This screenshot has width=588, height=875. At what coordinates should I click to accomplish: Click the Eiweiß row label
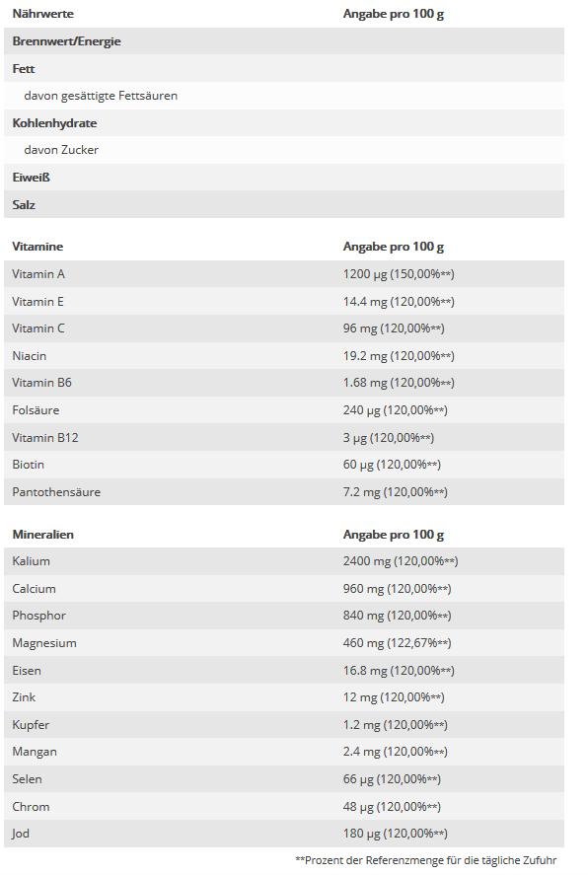click(x=32, y=178)
